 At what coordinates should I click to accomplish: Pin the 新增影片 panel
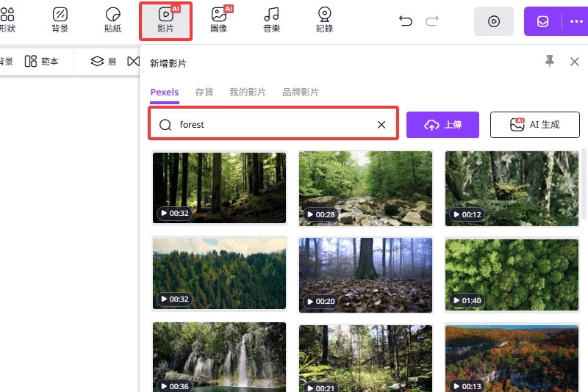point(549,61)
